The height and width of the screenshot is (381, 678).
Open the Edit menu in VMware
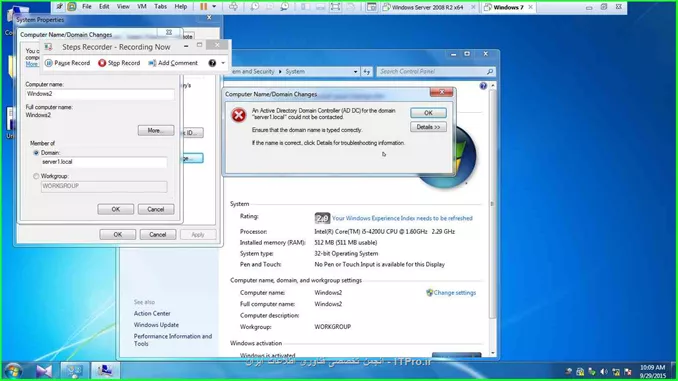pyautogui.click(x=104, y=6)
